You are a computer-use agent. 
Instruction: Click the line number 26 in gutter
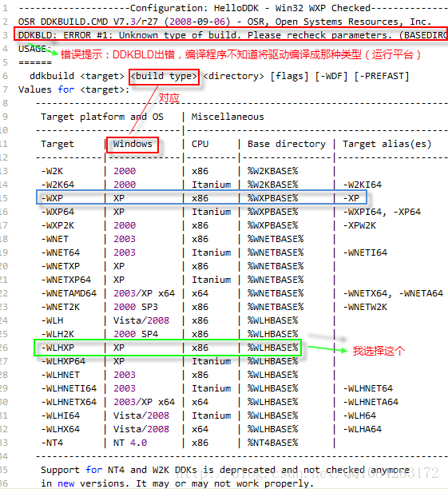coord(4,348)
